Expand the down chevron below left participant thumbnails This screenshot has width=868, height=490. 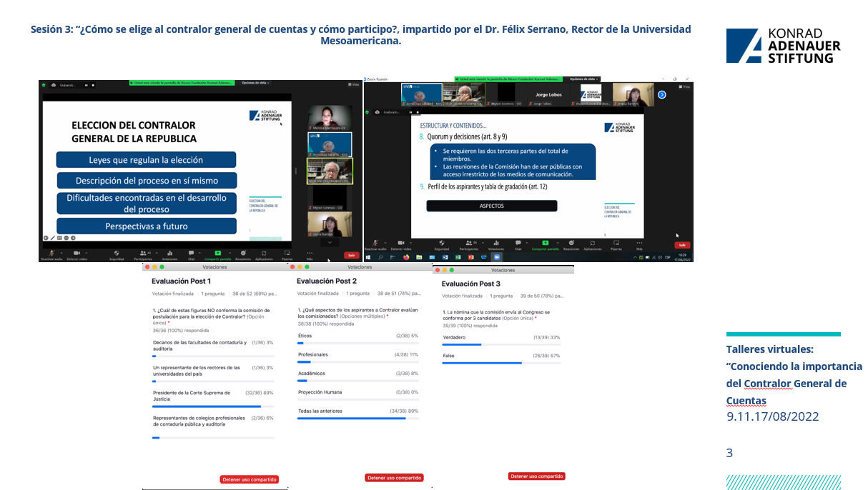point(330,242)
